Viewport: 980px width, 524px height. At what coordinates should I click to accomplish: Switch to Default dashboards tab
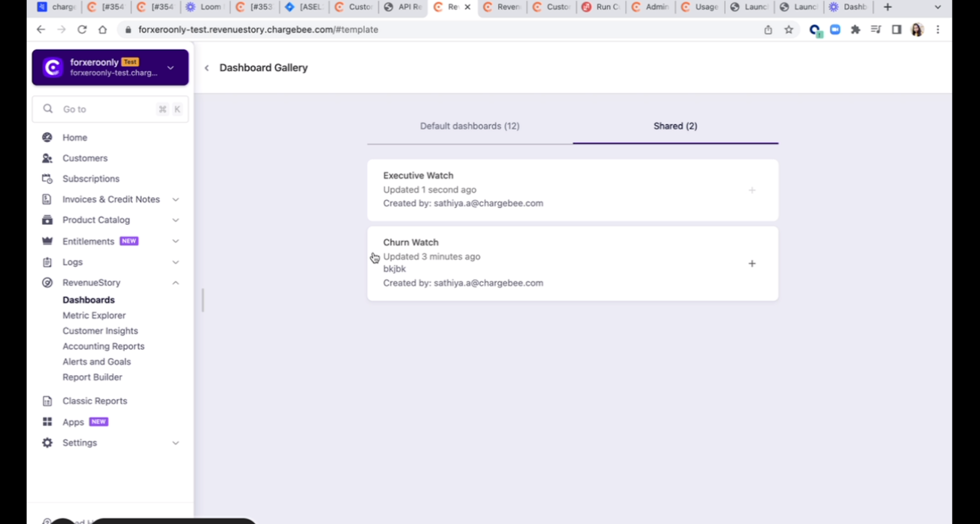(x=469, y=126)
